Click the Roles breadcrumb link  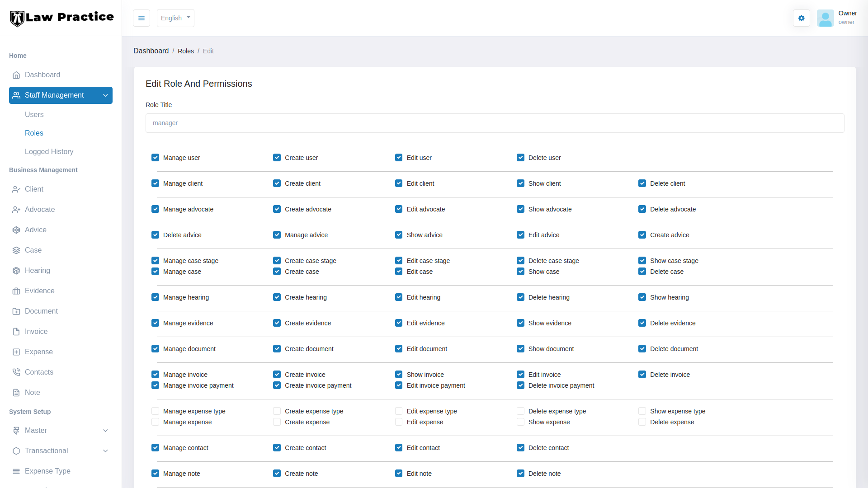pos(185,51)
